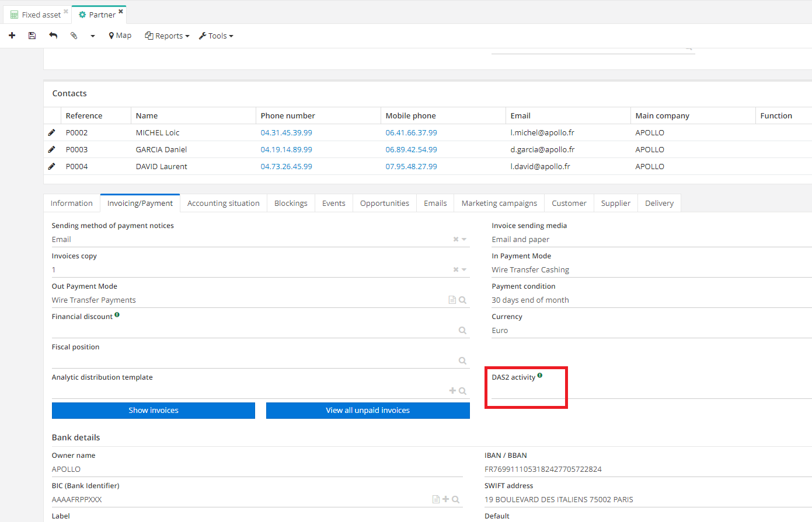Edit contact P0002 with pencil icon
The height and width of the screenshot is (522, 812).
[51, 132]
